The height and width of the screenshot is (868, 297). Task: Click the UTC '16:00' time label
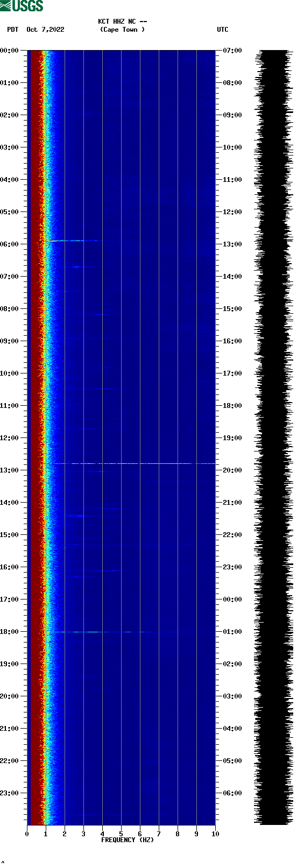[x=232, y=341]
